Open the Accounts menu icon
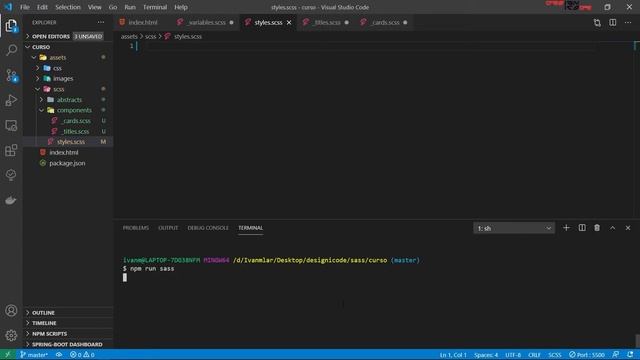Viewport: 640px width, 360px height. (11, 311)
